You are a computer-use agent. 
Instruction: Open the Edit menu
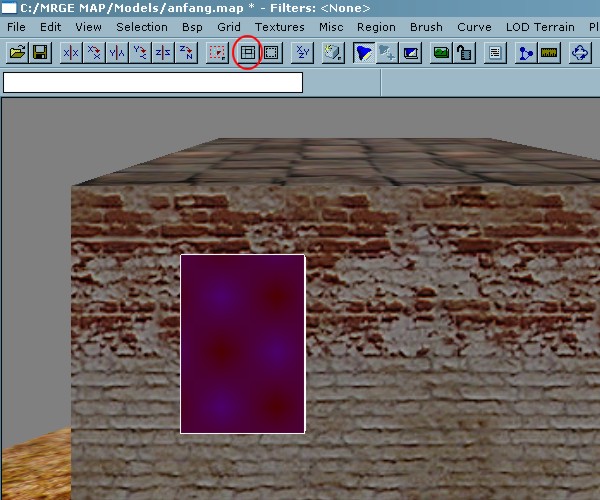pyautogui.click(x=51, y=27)
